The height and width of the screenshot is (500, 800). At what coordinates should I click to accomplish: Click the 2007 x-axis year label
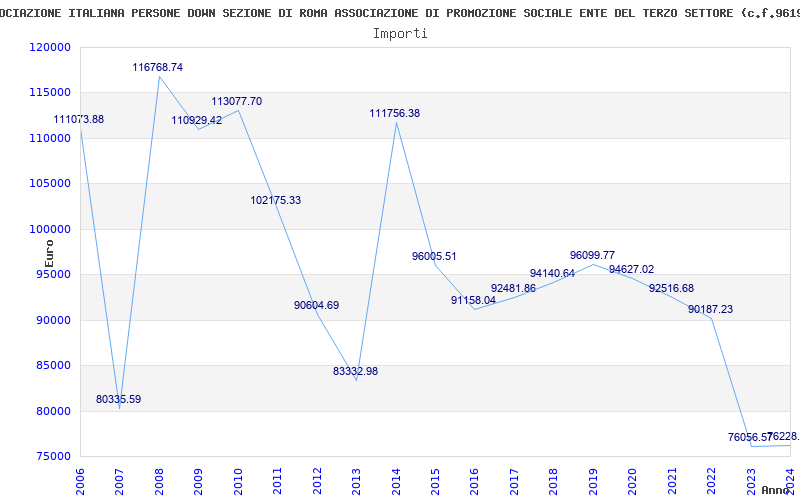(119, 480)
